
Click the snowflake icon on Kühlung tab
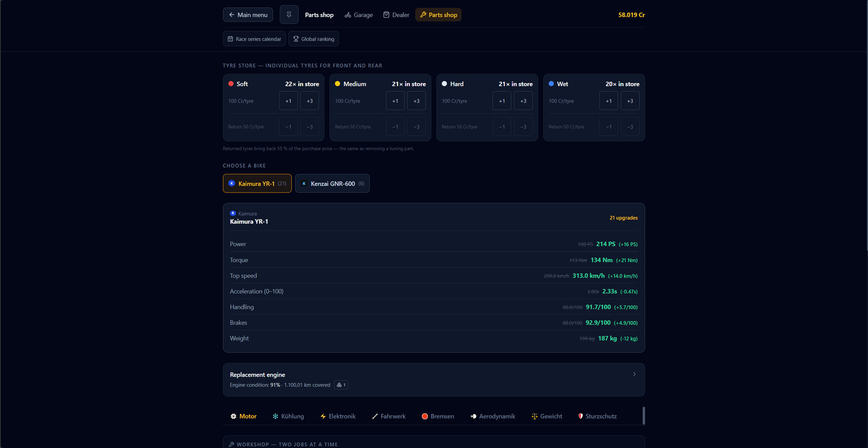tap(275, 416)
